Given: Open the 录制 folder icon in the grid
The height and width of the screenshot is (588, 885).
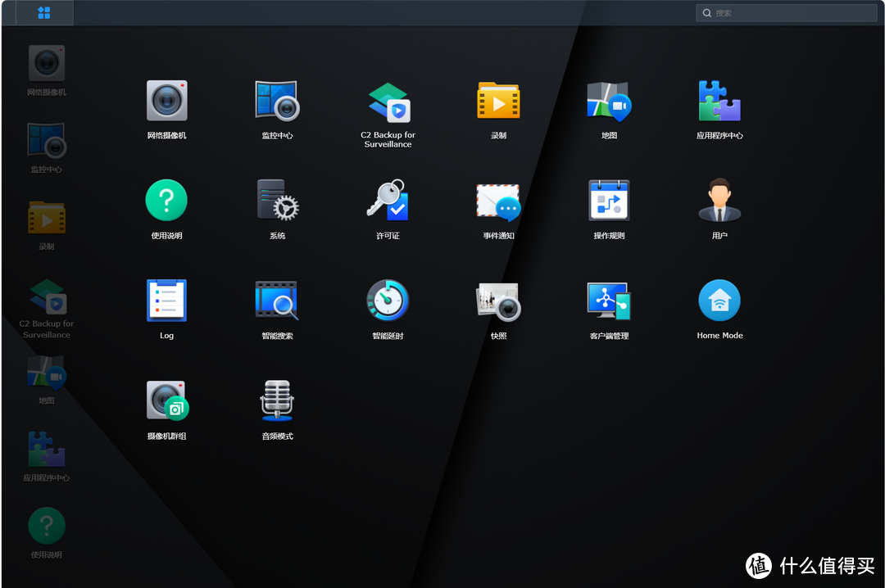Looking at the screenshot, I should click(498, 102).
